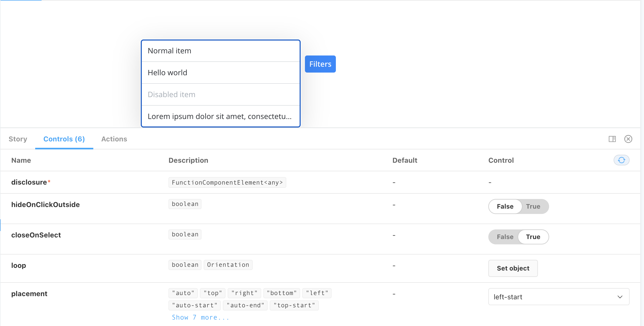Toggle hideOnClickOutside to True
The width and height of the screenshot is (644, 326).
[x=533, y=206]
